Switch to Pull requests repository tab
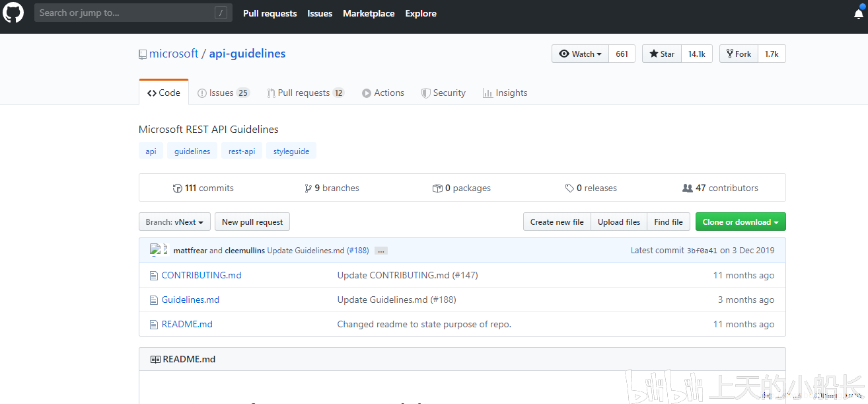 tap(306, 93)
